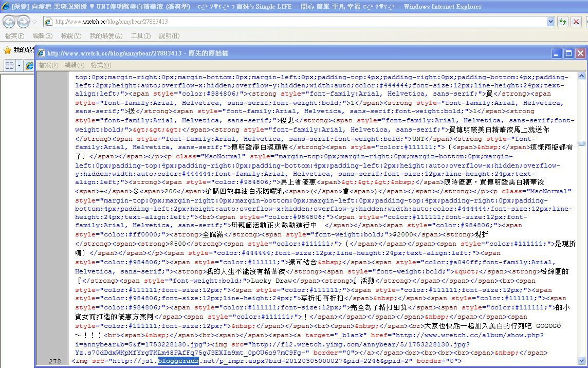Click the text 我的人生不能沒有精華液
588x368 pixels.
click(x=246, y=271)
